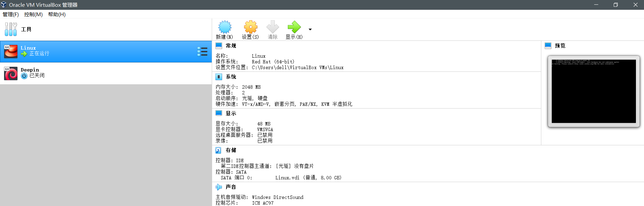Open Settings (设置) gear icon

[x=250, y=27]
